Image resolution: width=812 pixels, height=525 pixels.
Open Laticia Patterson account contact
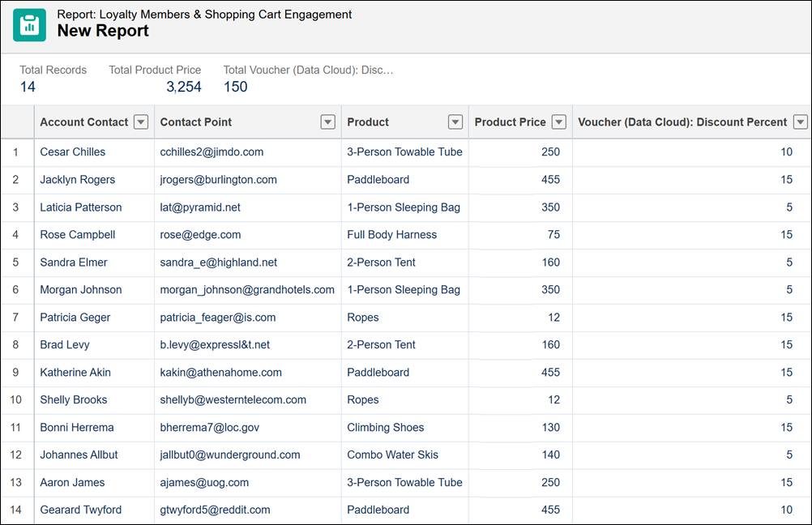pos(81,207)
